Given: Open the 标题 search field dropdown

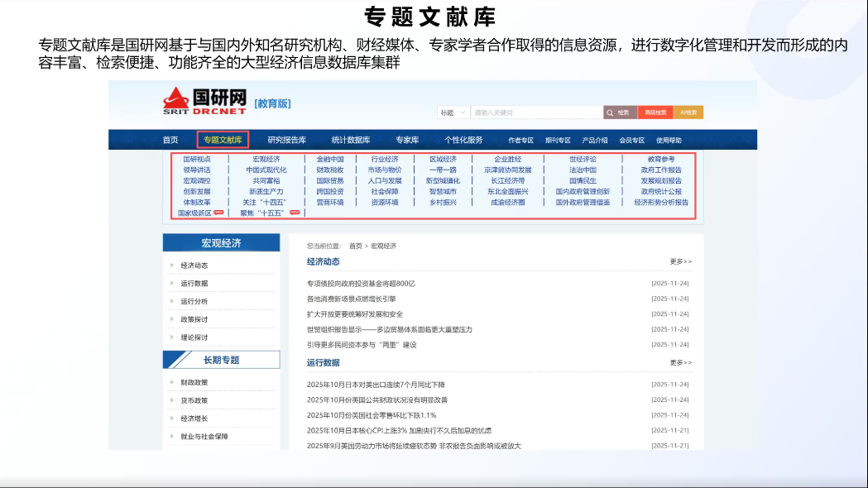Looking at the screenshot, I should (x=453, y=112).
